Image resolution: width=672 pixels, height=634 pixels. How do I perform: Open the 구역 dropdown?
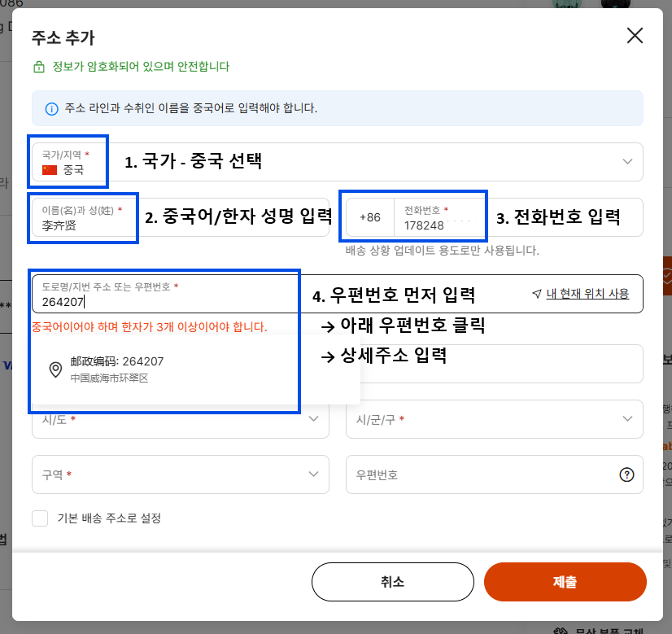pos(314,474)
